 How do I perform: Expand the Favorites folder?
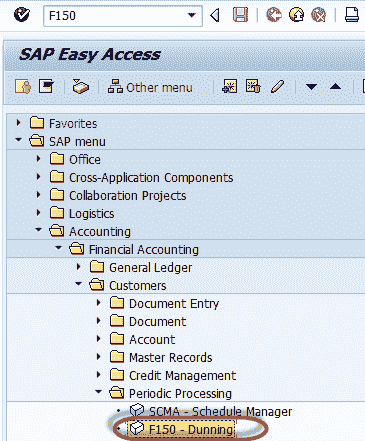pyautogui.click(x=19, y=123)
